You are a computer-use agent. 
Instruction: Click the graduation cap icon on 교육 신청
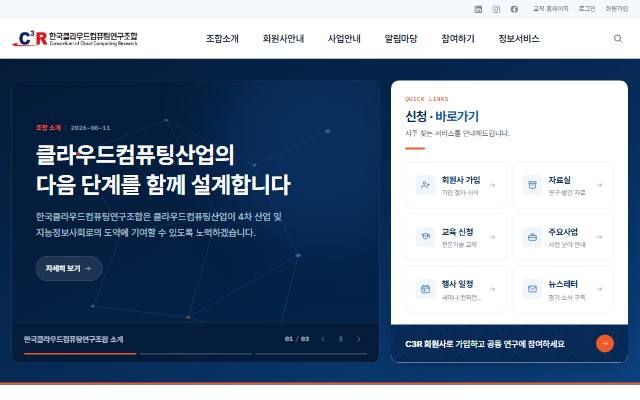coord(425,237)
